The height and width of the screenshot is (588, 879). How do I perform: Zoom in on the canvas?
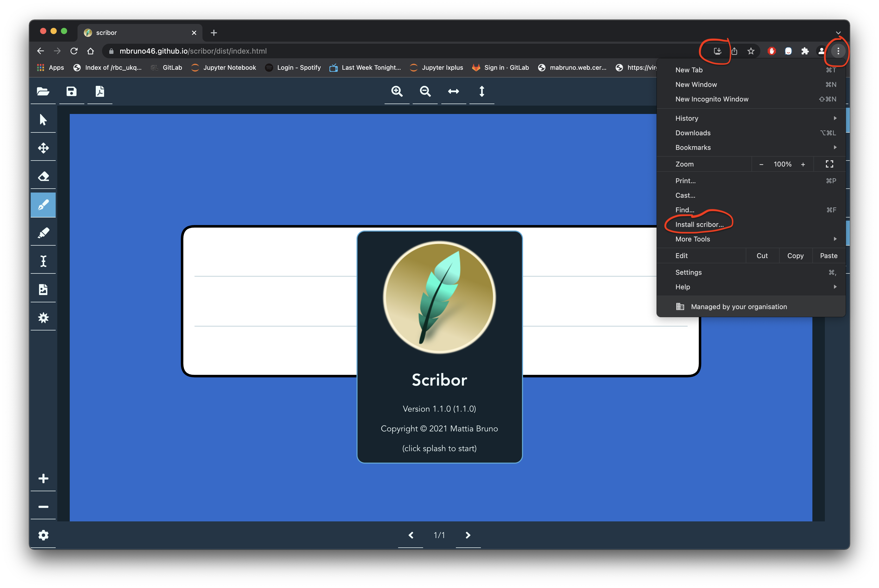[397, 91]
